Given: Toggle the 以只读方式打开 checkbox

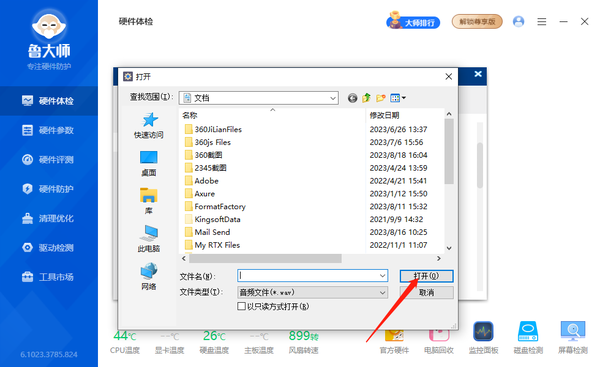Looking at the screenshot, I should tap(241, 306).
